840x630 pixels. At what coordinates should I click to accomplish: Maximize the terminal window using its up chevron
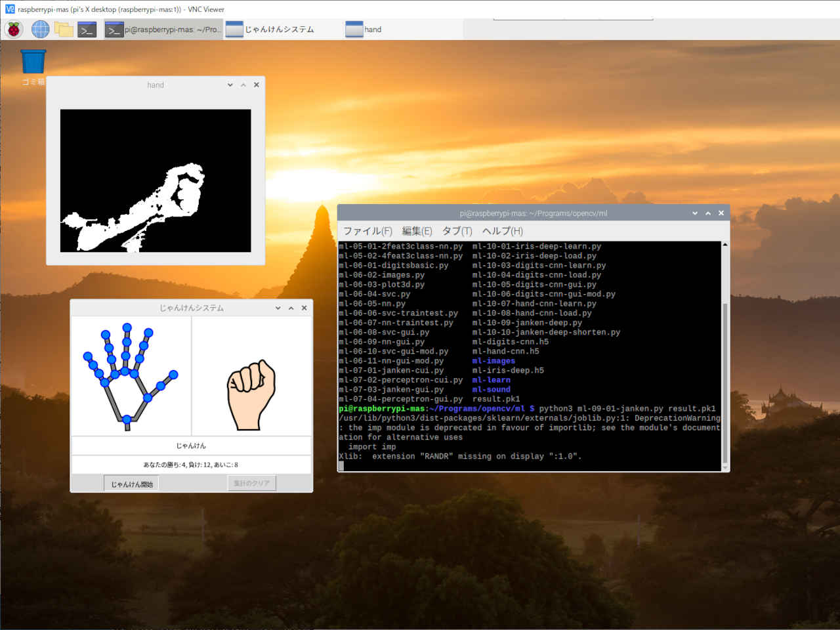point(707,213)
